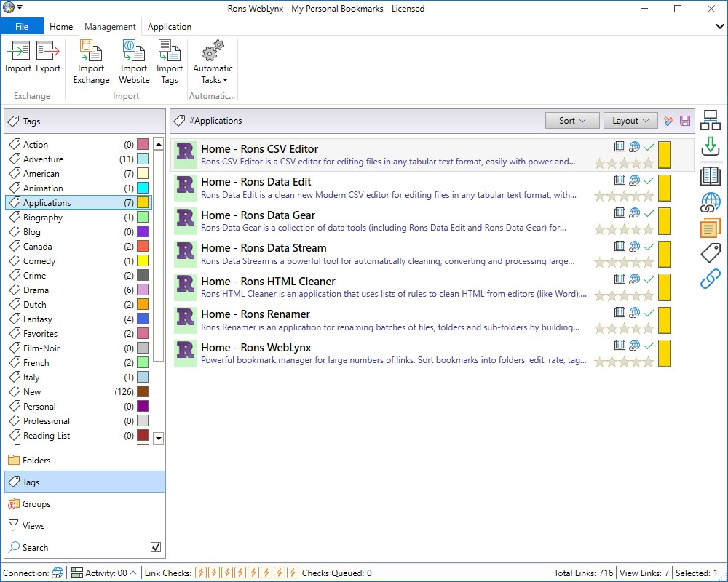The width and height of the screenshot is (728, 582).
Task: Click the network diagram icon in right sidebar
Action: pos(710,121)
